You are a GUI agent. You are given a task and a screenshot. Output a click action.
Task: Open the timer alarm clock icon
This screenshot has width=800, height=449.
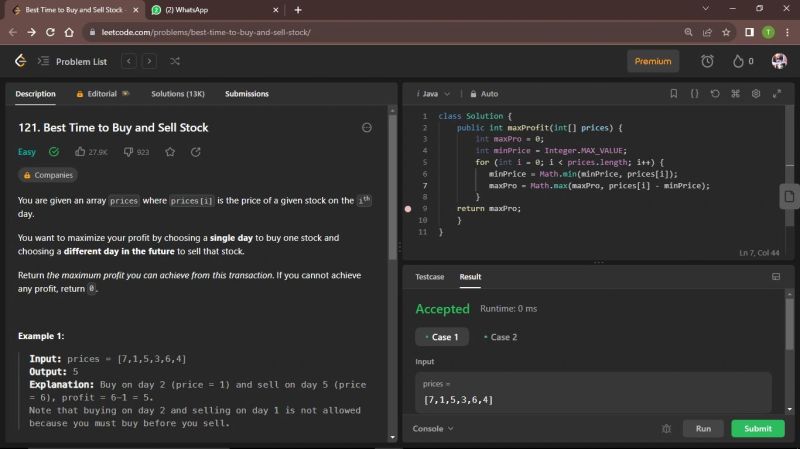707,61
